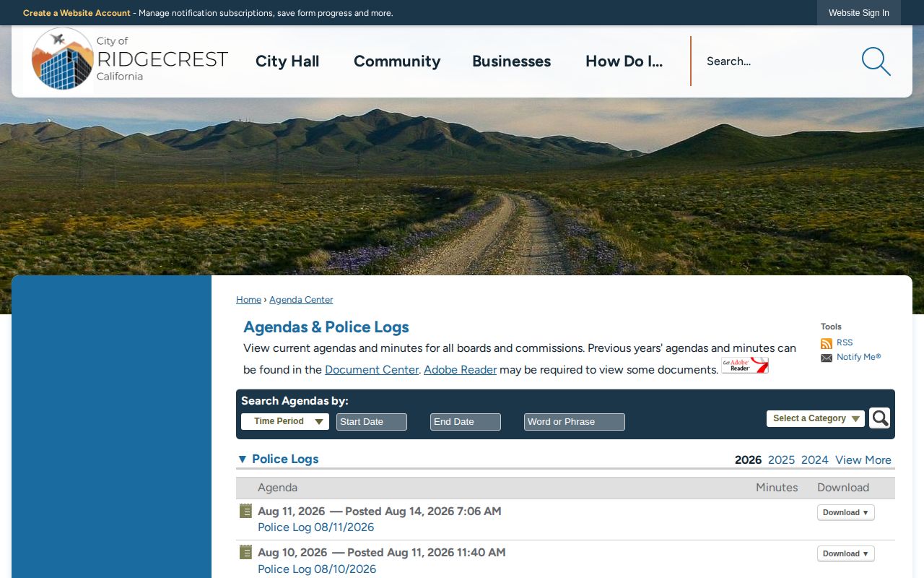
Task: Switch to the 2025 year tab
Action: 781,460
